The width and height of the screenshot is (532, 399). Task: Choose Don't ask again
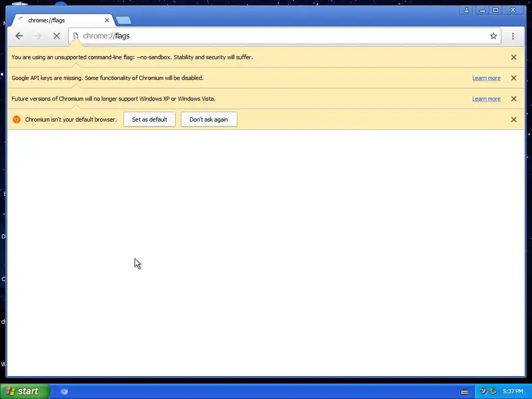209,119
